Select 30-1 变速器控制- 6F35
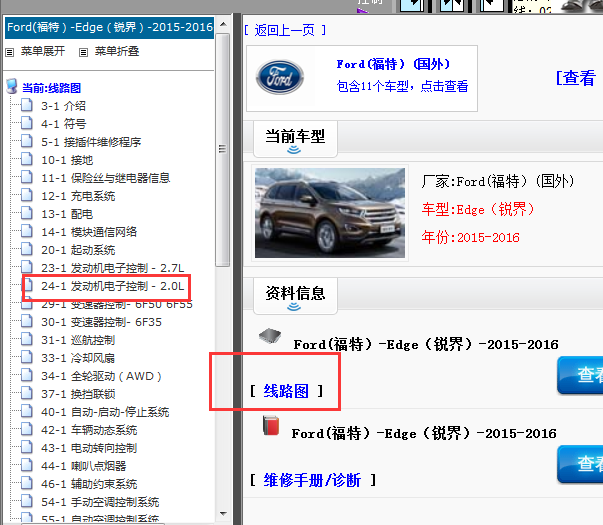Viewport: 603px width, 525px height. (102, 322)
